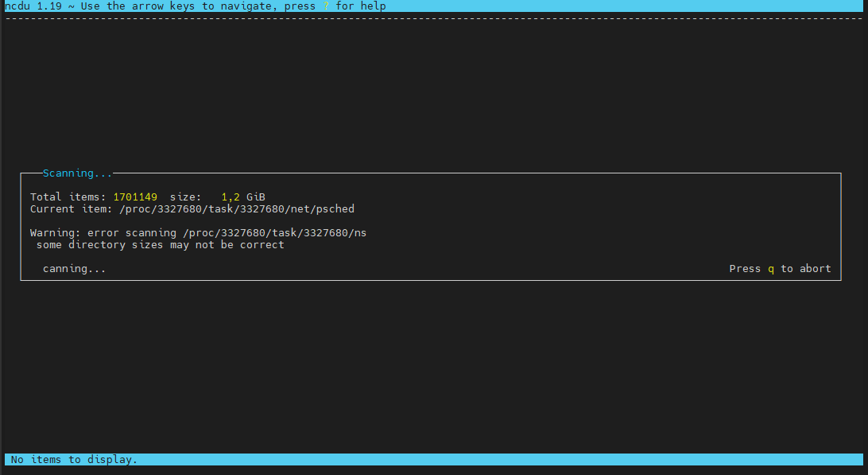Click the dashed separator line below header

[434, 18]
